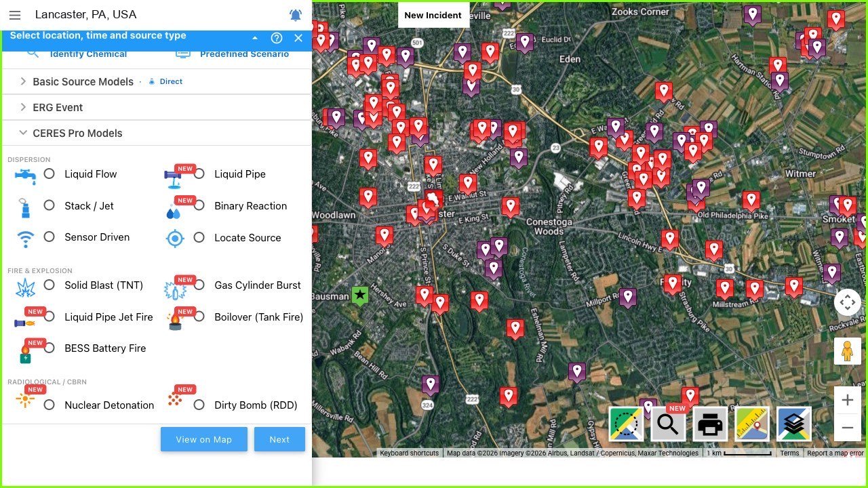The height and width of the screenshot is (488, 868).
Task: Click the Stack / Jet chimney icon
Action: pos(25,207)
